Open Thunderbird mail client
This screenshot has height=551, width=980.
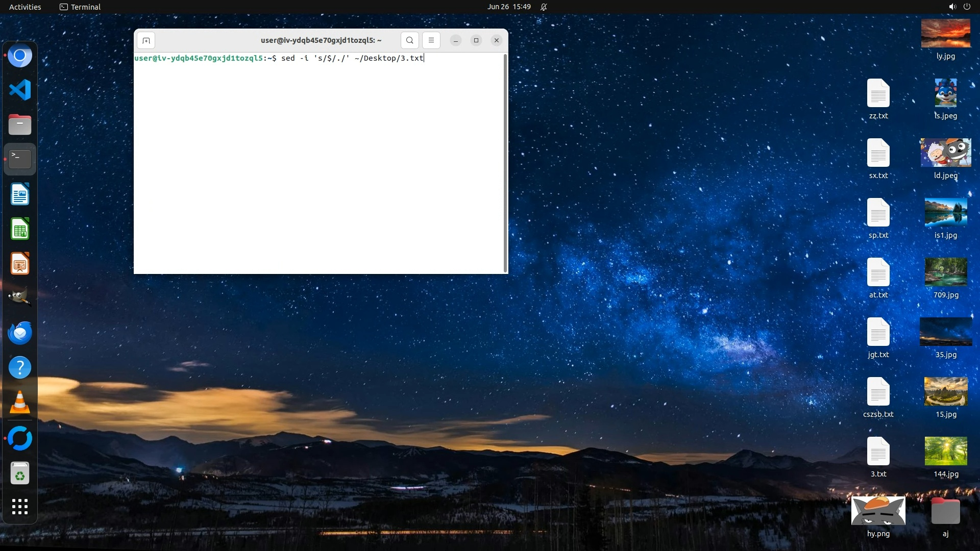click(20, 333)
